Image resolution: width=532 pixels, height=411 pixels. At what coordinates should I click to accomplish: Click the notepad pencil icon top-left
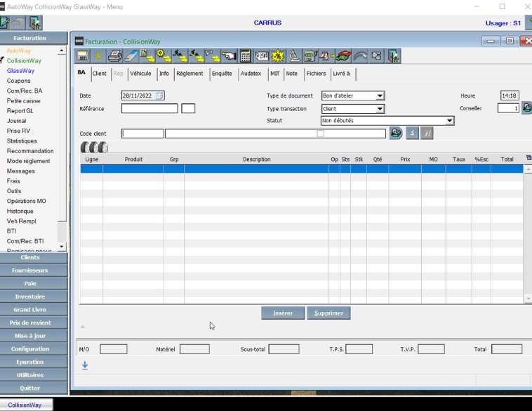point(4,22)
